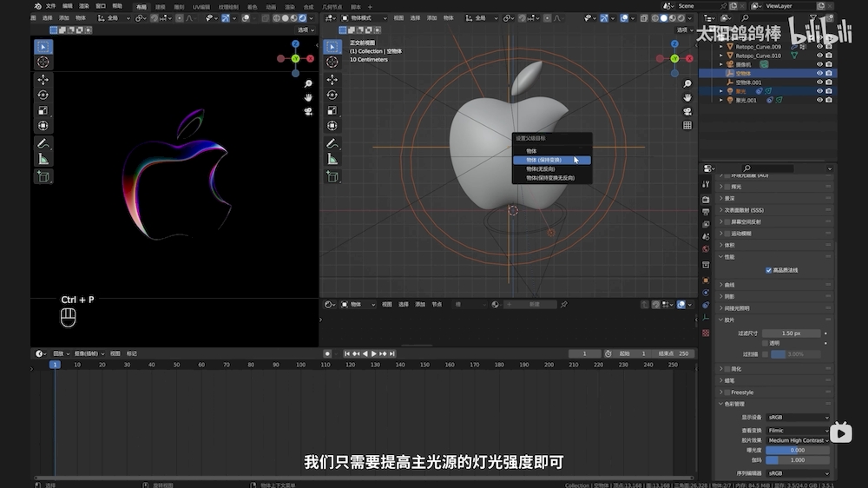Toggle orthographic grid icon in right viewport
868x488 pixels.
point(687,126)
